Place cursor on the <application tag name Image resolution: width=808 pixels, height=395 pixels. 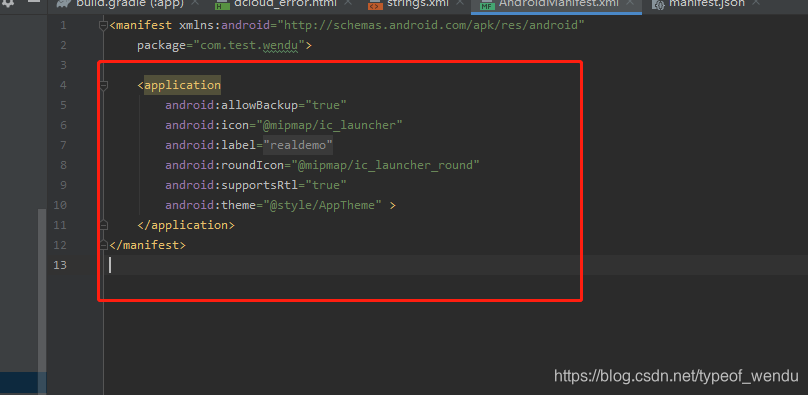[x=182, y=85]
